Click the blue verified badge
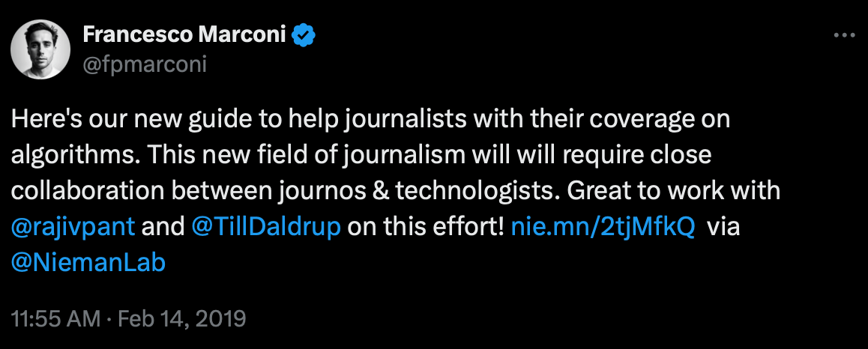Screen dimensions: 868x349 pos(303,35)
